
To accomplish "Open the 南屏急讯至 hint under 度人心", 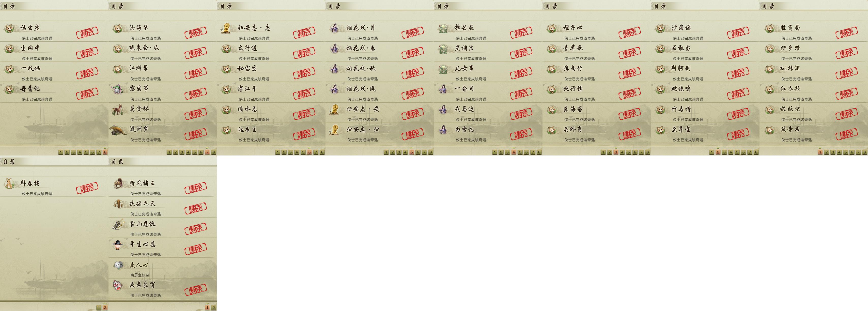I will point(140,275).
